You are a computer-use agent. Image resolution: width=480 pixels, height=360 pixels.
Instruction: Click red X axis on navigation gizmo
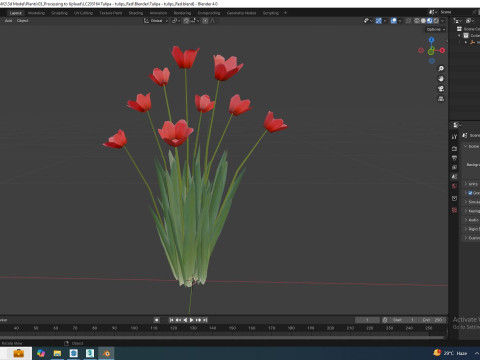tap(442, 50)
